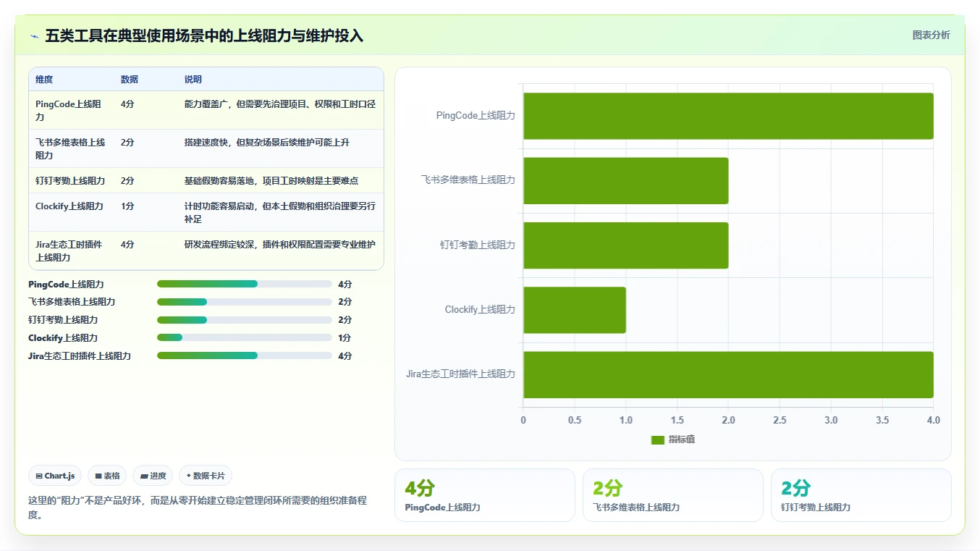
Task: Click the PingCode上线阻力 chart axis label
Action: click(476, 116)
